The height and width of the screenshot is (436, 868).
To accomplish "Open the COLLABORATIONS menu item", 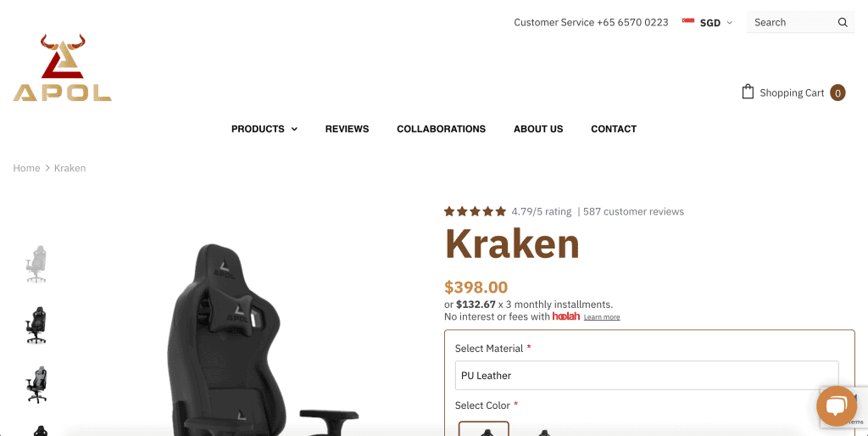I will pyautogui.click(x=441, y=129).
